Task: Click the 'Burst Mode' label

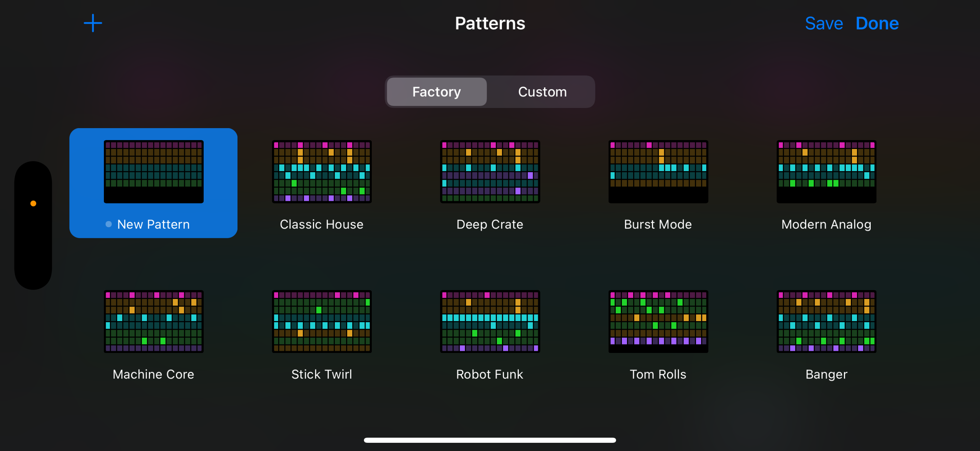Action: (x=658, y=224)
